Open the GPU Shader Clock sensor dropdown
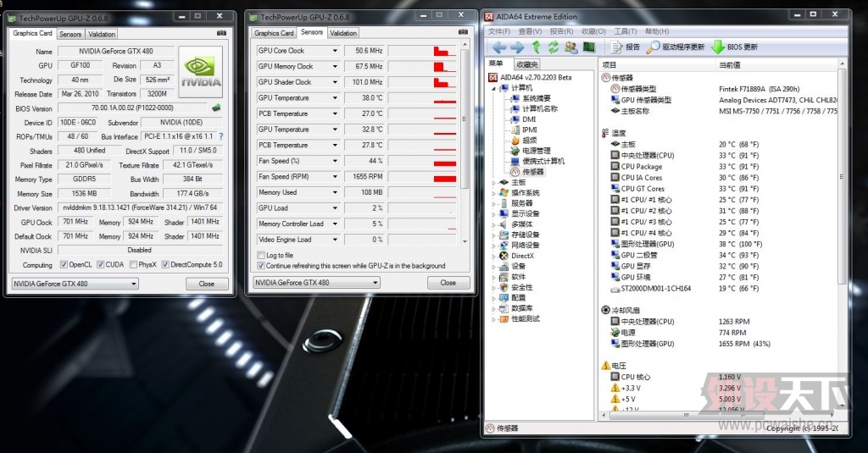Screen dimensions: 868x453 pyautogui.click(x=335, y=82)
